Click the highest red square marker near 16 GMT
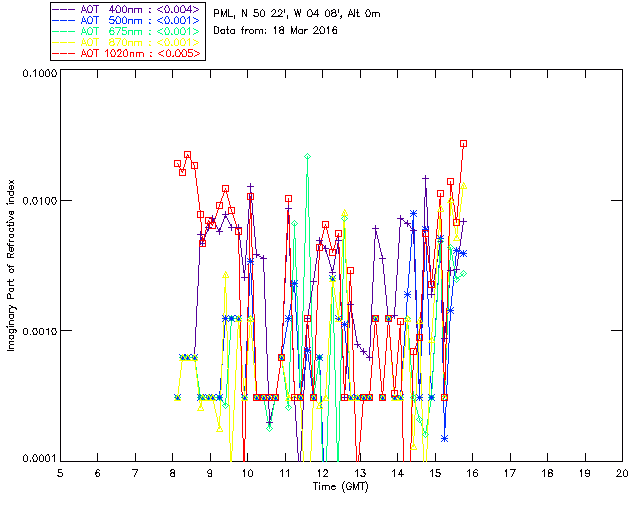Viewport: 640px width, 512px height. 463,144
